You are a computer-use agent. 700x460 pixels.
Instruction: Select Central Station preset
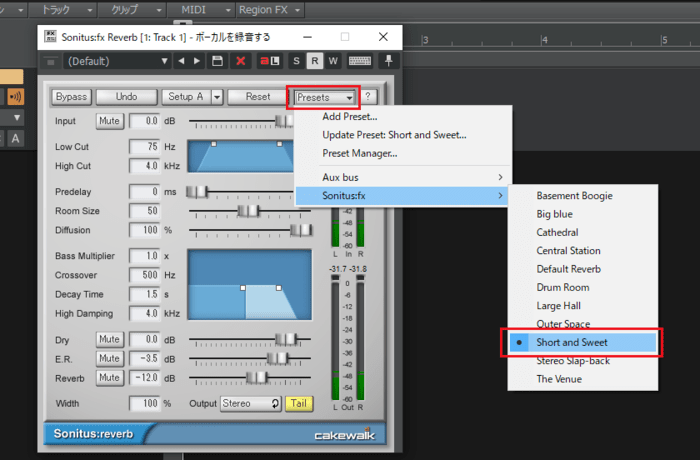point(583,251)
